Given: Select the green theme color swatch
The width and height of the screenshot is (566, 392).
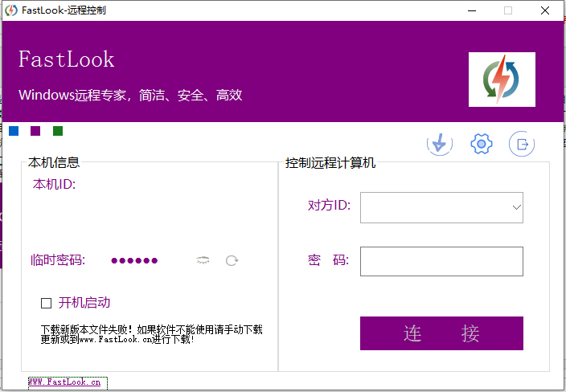Looking at the screenshot, I should pyautogui.click(x=58, y=131).
